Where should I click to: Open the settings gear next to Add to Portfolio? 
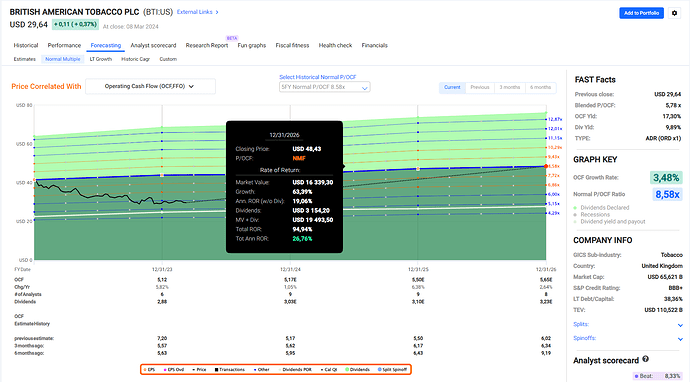point(674,13)
